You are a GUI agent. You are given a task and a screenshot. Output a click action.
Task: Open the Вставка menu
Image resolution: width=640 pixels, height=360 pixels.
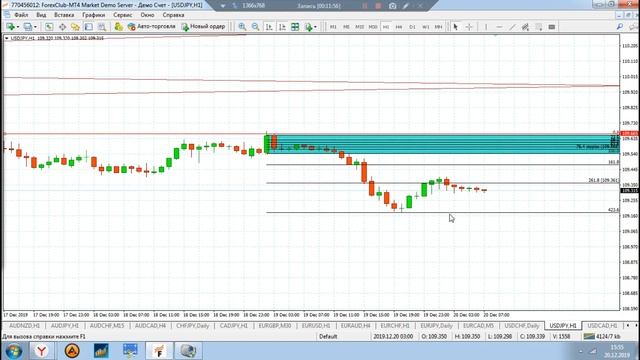64,15
